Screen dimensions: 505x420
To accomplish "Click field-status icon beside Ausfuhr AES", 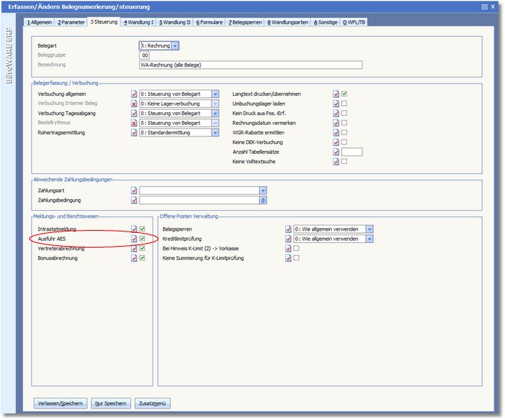I will pos(134,238).
